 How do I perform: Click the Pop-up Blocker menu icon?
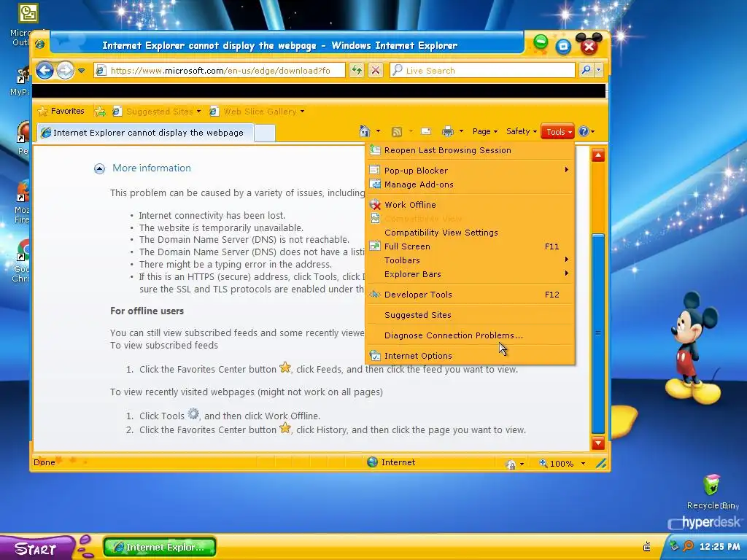[375, 170]
